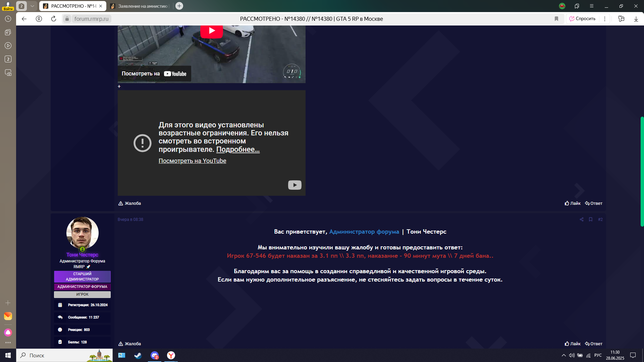Open a new browser tab
The height and width of the screenshot is (362, 644).
[179, 6]
